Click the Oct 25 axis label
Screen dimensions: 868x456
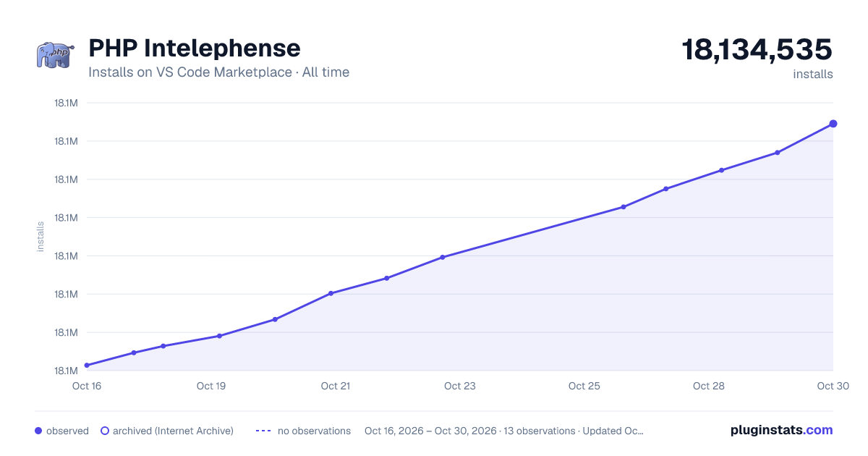[584, 386]
